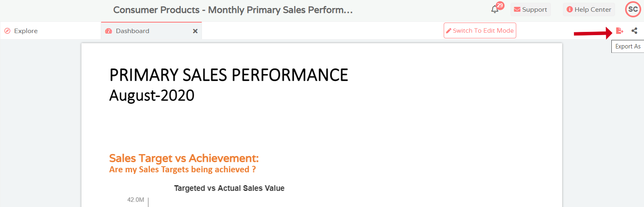
Task: Click the pencil icon in Edit Mode button
Action: (449, 31)
